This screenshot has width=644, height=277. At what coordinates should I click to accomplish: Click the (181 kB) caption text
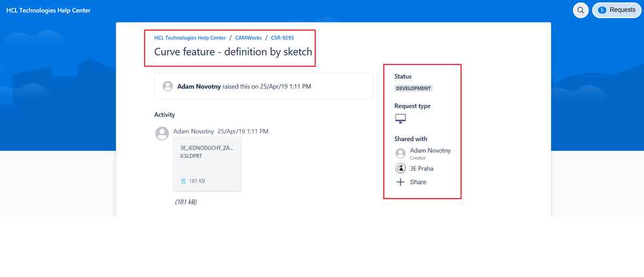tap(186, 202)
